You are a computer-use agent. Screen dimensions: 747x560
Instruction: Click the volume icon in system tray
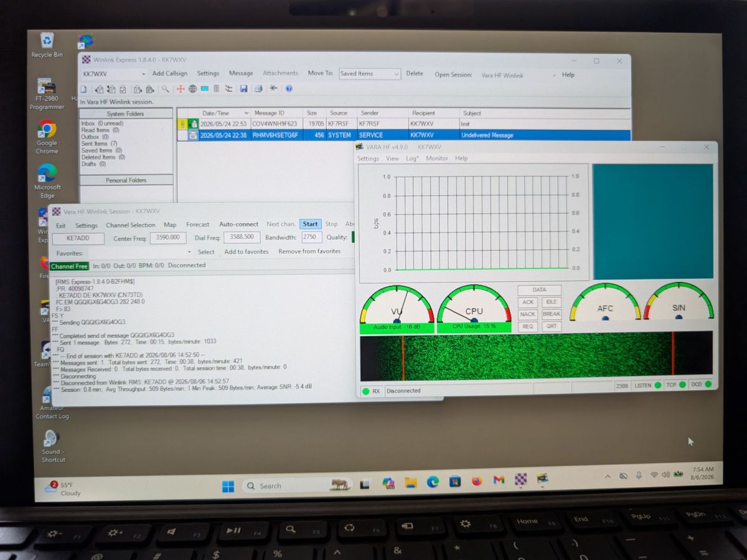tap(666, 475)
